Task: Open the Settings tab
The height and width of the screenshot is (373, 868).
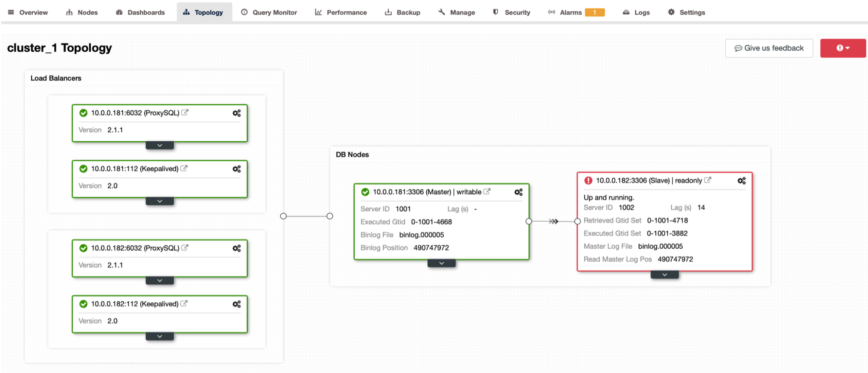Action: click(686, 13)
